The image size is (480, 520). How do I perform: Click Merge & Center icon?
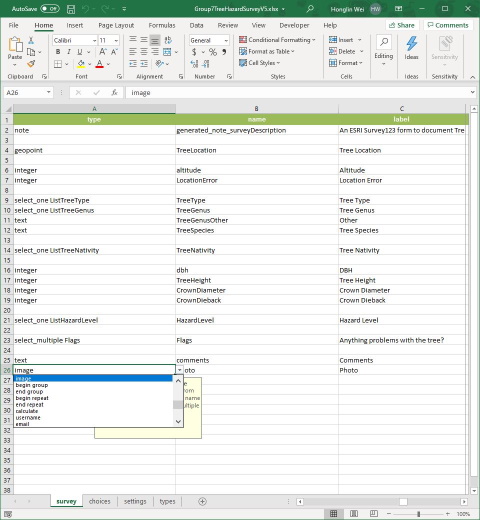coord(167,52)
